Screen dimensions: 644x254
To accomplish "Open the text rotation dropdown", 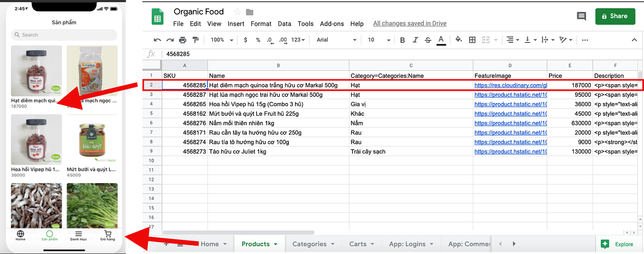I will click(x=566, y=40).
